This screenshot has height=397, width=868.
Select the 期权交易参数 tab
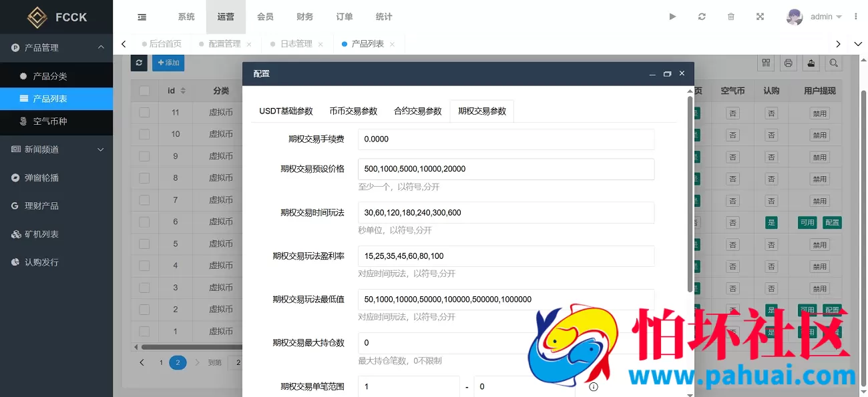coord(482,111)
